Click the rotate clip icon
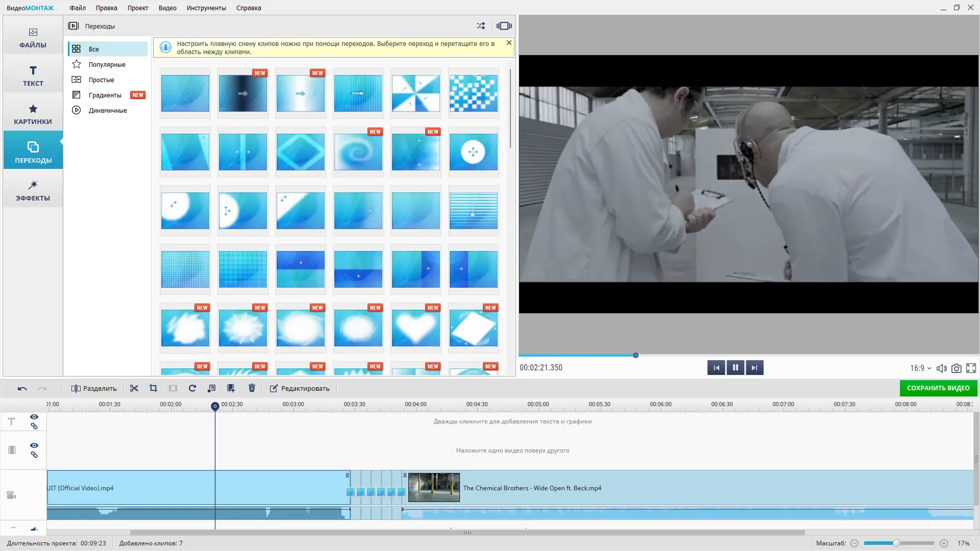Screen dimensions: 980x551 click(192, 388)
